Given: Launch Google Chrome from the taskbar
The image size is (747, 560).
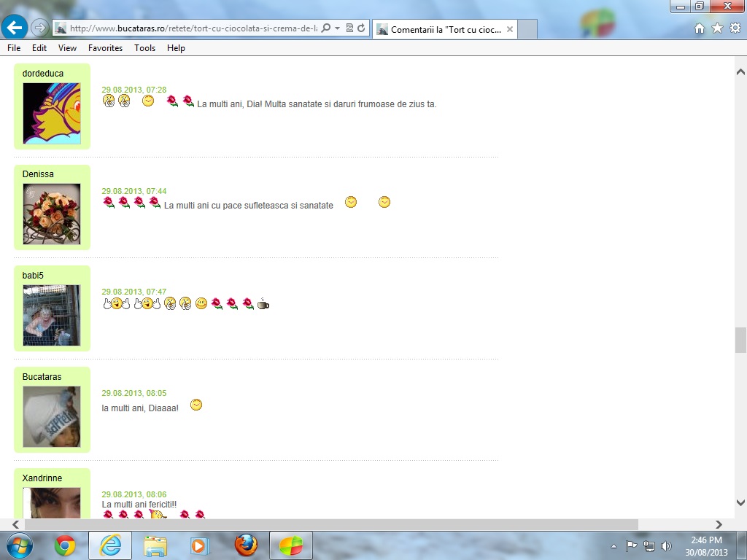Looking at the screenshot, I should click(x=65, y=545).
